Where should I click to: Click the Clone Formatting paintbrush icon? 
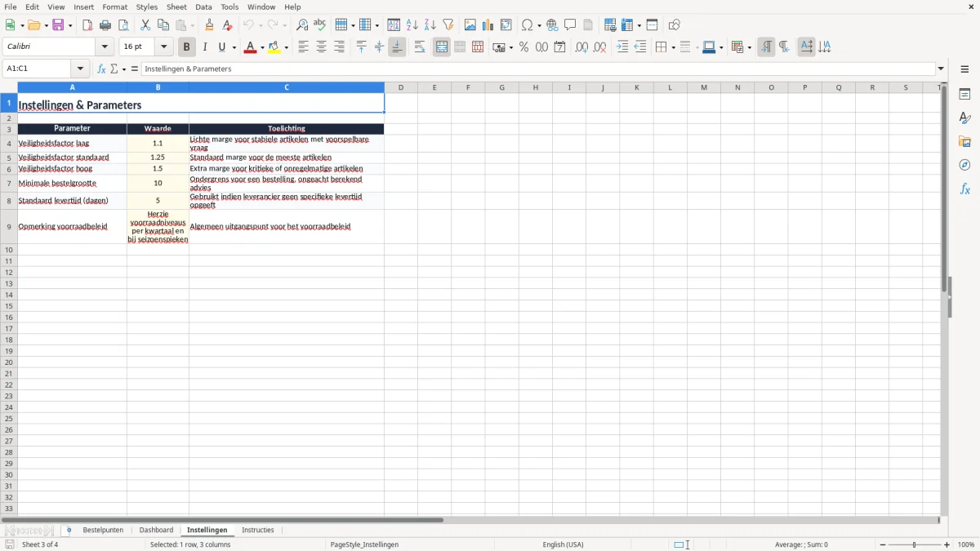click(209, 25)
